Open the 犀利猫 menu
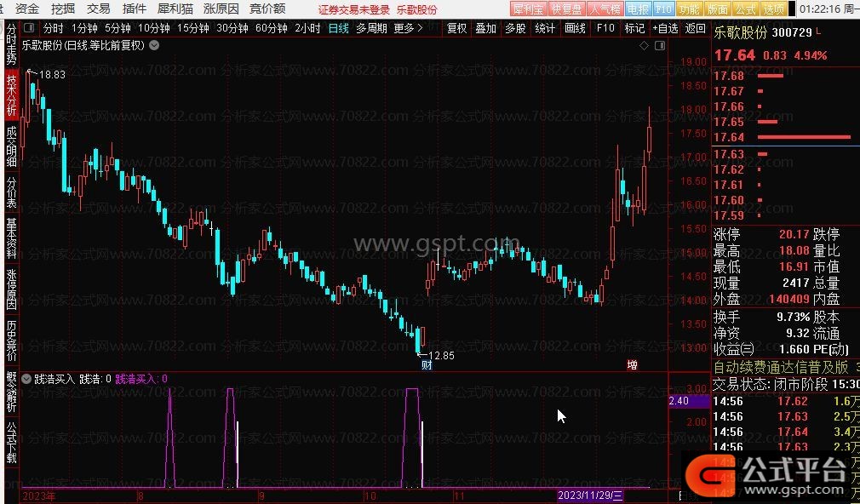 coord(175,9)
